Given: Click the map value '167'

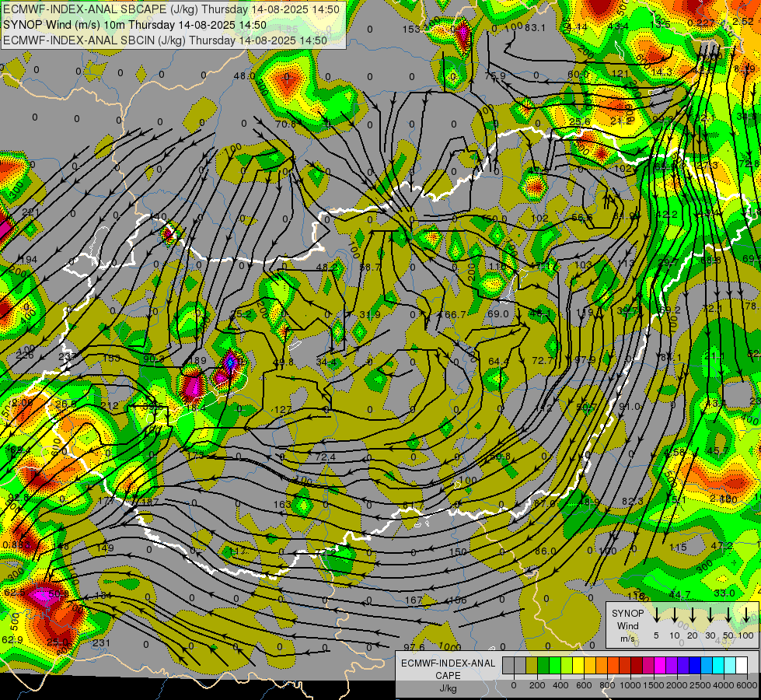Looking at the screenshot, I should click(414, 600).
